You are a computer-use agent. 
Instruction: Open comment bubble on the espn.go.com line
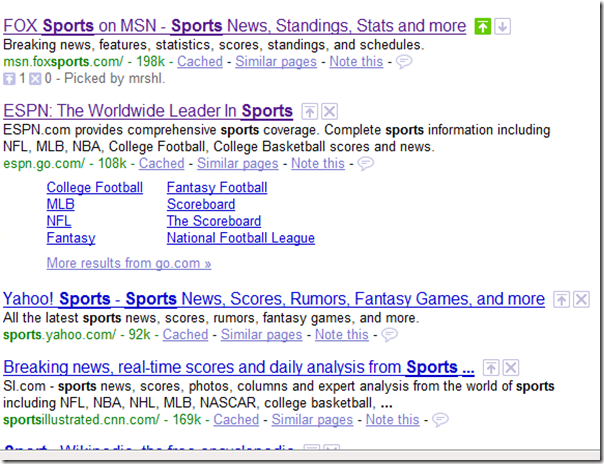tap(366, 164)
